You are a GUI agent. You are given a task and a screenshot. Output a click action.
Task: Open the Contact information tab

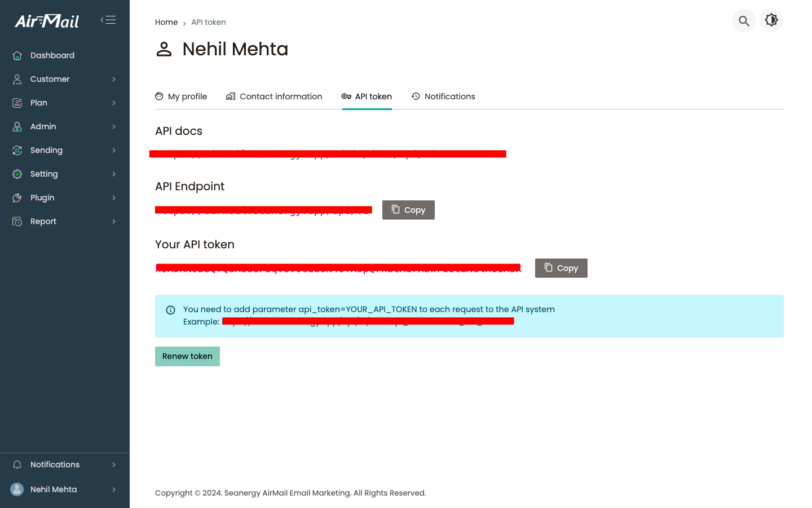[x=274, y=97]
